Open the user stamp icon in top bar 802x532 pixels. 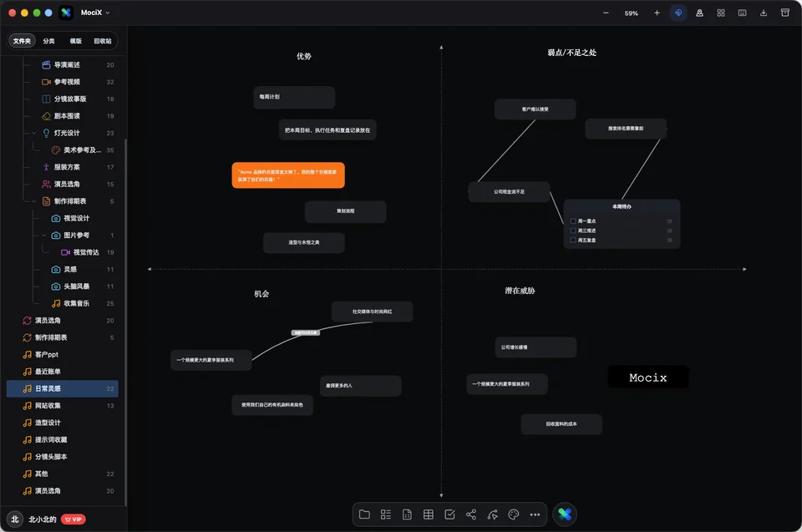pyautogui.click(x=700, y=13)
